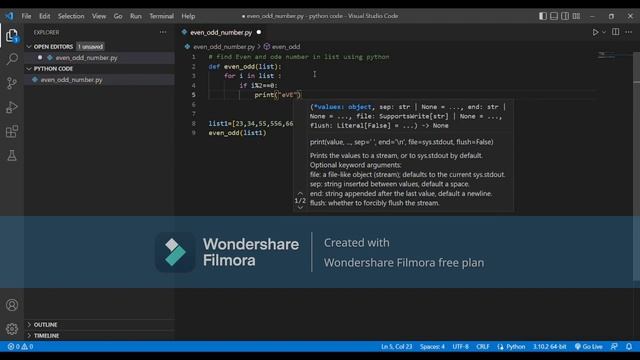Open the Accounts menu icon
This screenshot has height=360, width=640.
coord(12,305)
